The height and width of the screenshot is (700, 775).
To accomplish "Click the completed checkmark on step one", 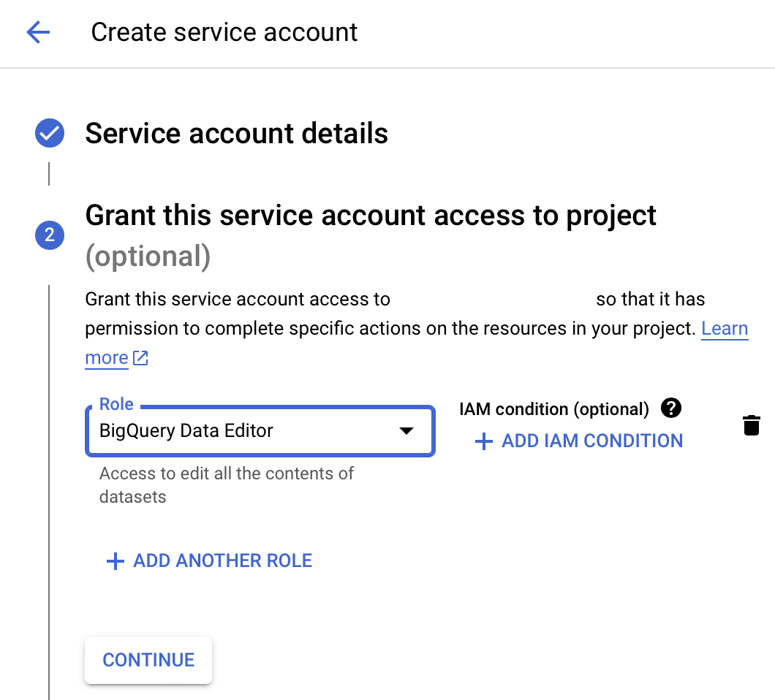I will point(49,133).
